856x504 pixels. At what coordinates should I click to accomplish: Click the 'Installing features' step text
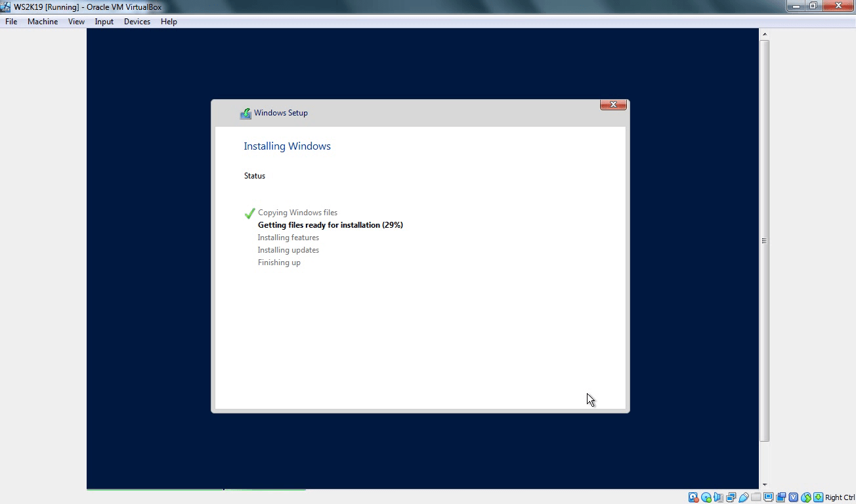pos(288,238)
